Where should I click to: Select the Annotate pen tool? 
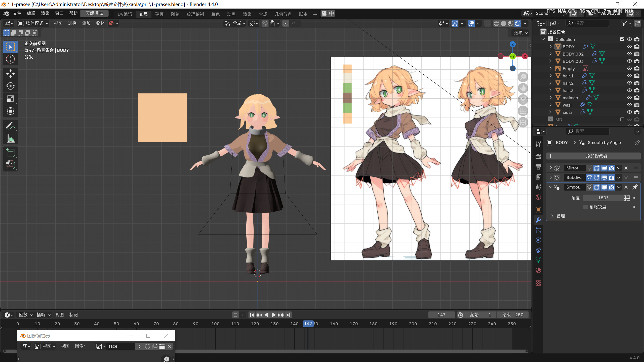click(x=10, y=126)
